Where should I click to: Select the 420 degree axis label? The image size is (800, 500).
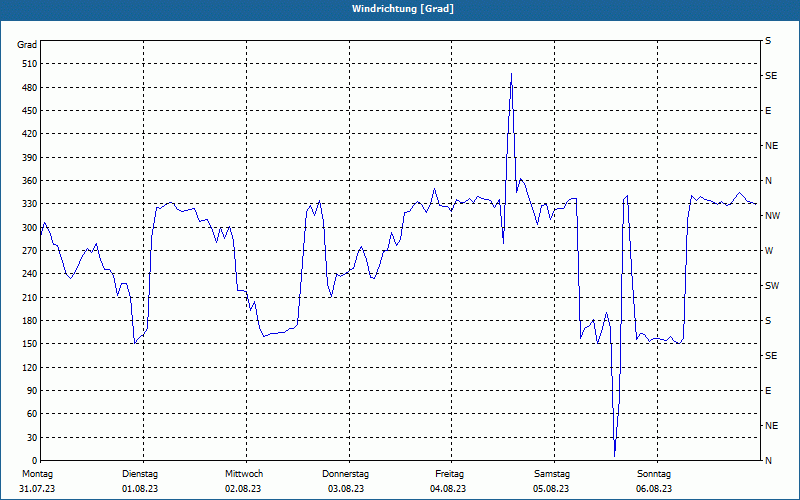(31, 134)
